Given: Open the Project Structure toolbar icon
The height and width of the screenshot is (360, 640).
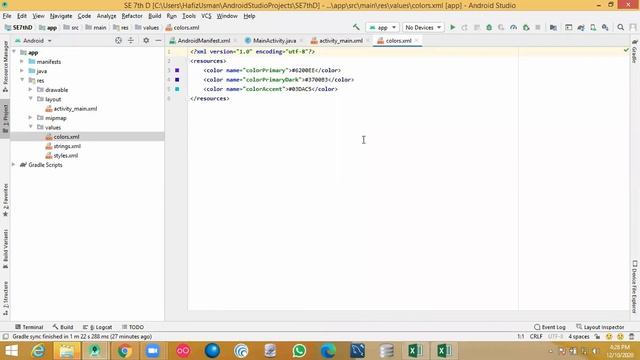Looking at the screenshot, I should pyautogui.click(x=553, y=27).
